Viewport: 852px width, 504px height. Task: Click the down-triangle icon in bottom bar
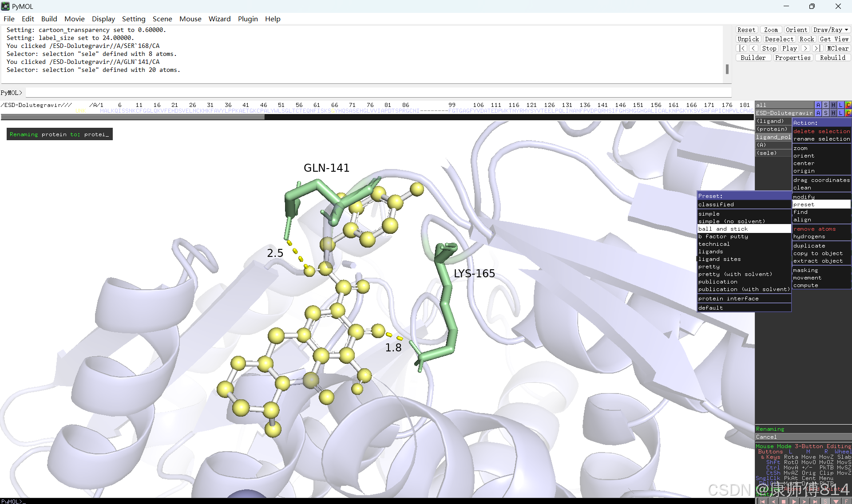pos(836,501)
